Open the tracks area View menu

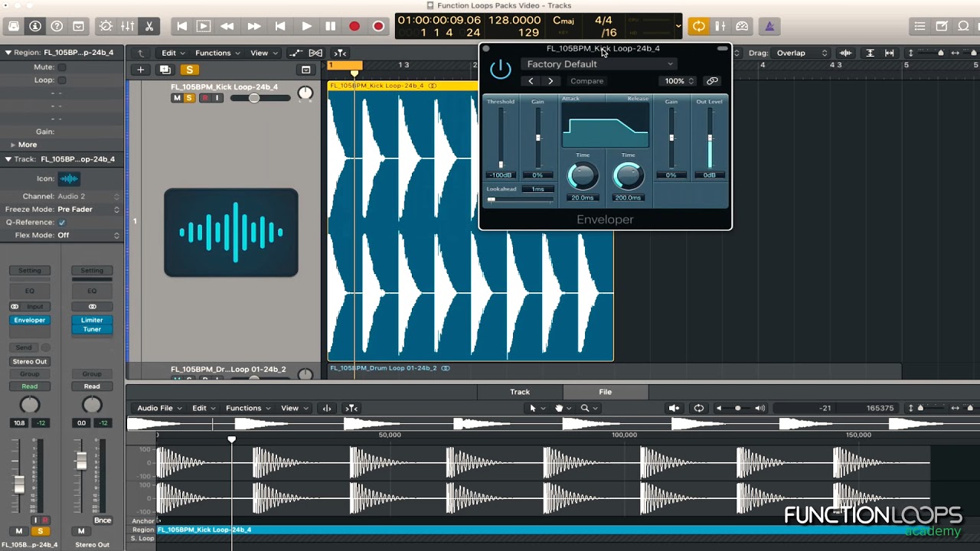(x=263, y=53)
